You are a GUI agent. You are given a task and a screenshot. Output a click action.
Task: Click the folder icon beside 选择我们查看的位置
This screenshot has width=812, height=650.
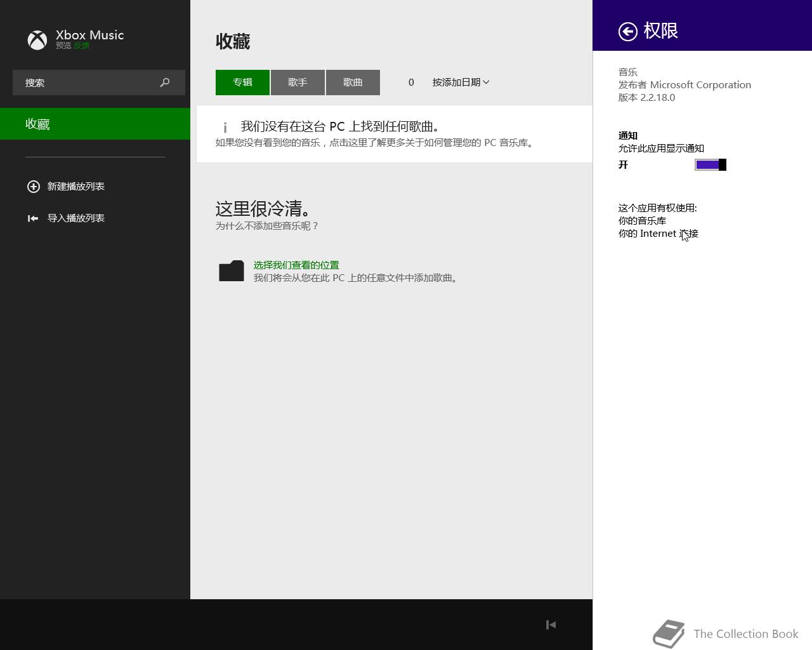pos(232,271)
